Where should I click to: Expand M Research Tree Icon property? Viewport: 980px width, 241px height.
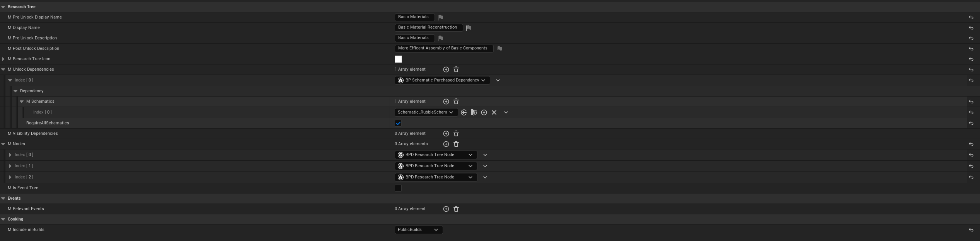click(x=3, y=59)
